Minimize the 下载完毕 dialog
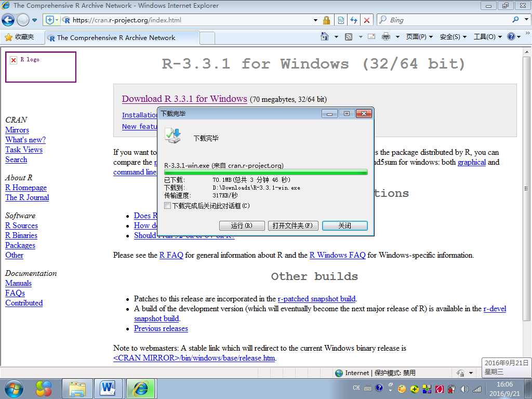 (329, 114)
